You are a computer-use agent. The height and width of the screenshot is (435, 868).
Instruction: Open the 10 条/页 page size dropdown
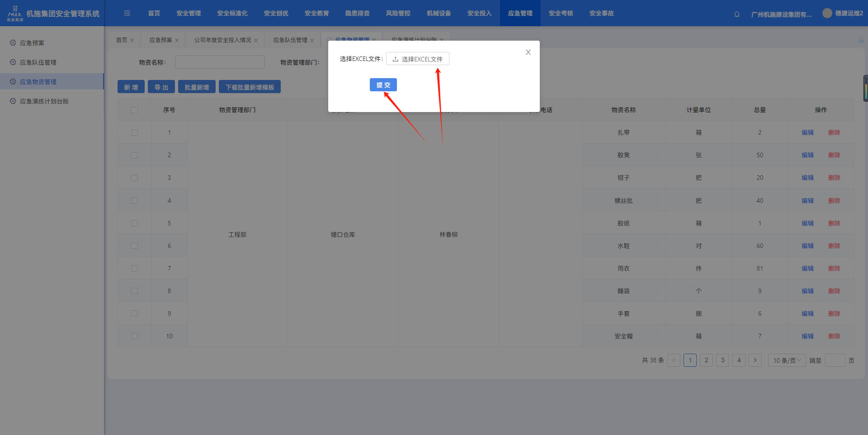(x=787, y=360)
